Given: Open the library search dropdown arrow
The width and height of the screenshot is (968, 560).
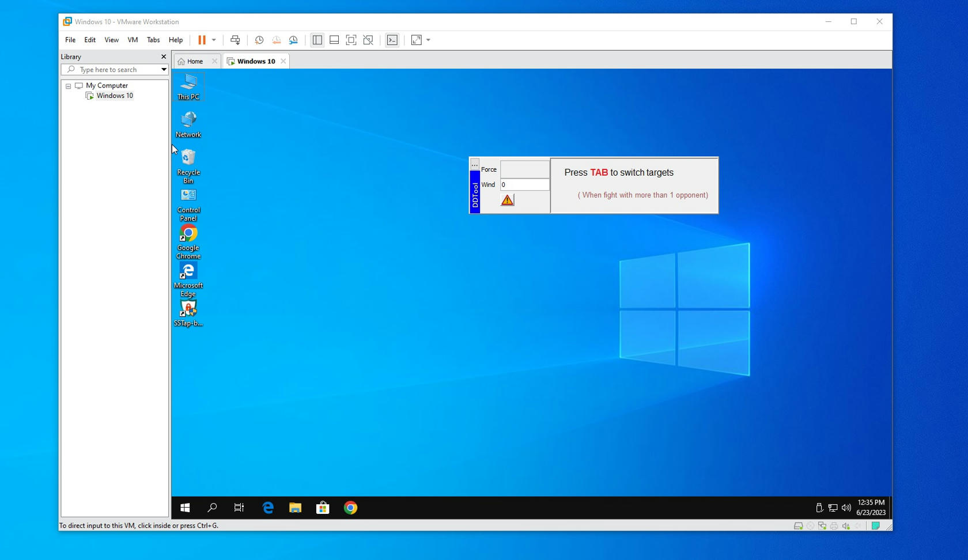Looking at the screenshot, I should 164,70.
